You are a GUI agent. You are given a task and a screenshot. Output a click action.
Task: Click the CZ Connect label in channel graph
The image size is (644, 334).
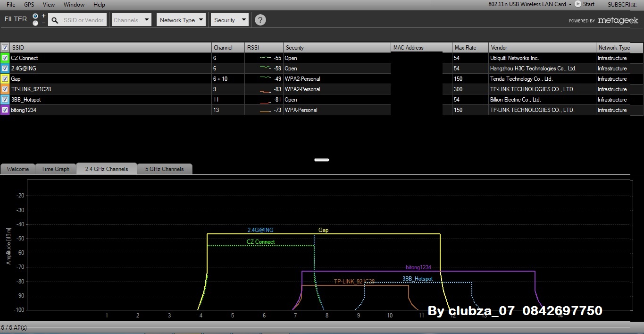[x=260, y=242]
